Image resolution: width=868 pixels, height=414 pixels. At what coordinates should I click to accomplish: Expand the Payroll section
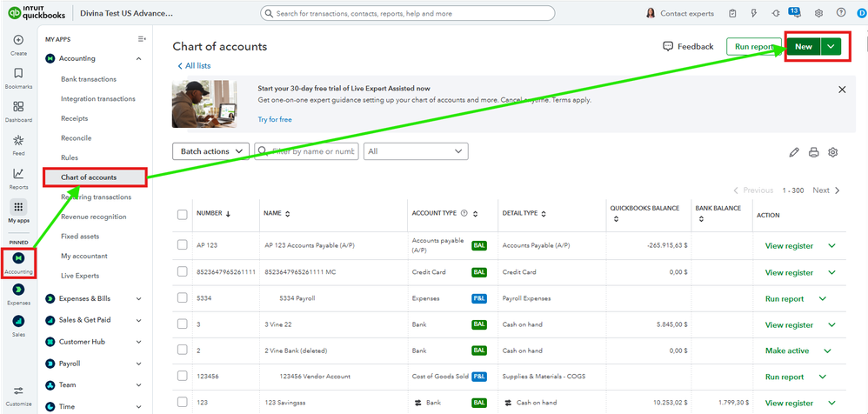pos(138,364)
